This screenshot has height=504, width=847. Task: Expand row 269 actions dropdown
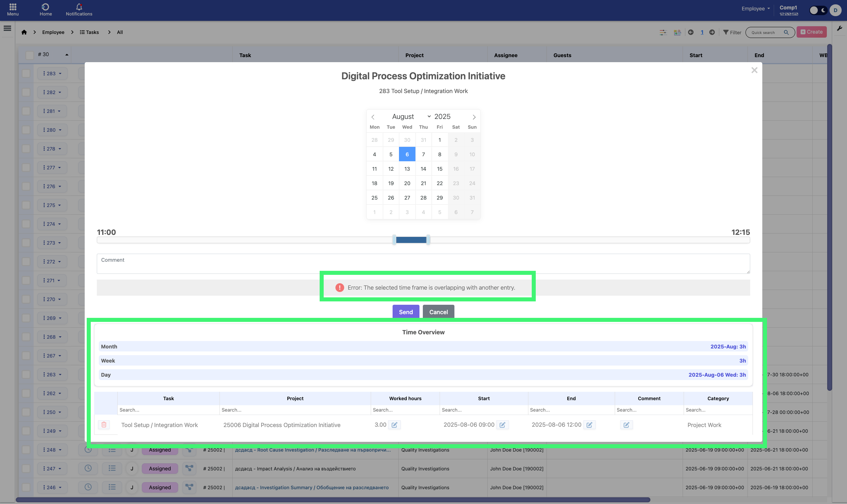pos(52,318)
